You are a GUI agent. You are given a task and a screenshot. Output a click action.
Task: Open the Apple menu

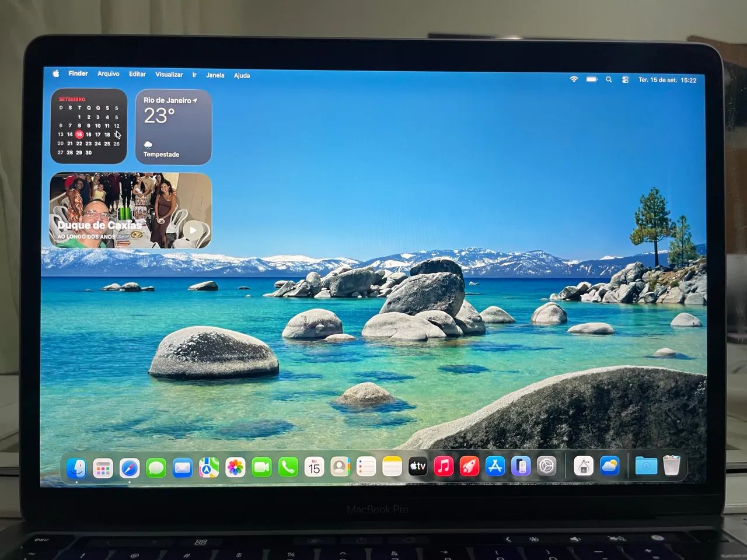pyautogui.click(x=56, y=73)
